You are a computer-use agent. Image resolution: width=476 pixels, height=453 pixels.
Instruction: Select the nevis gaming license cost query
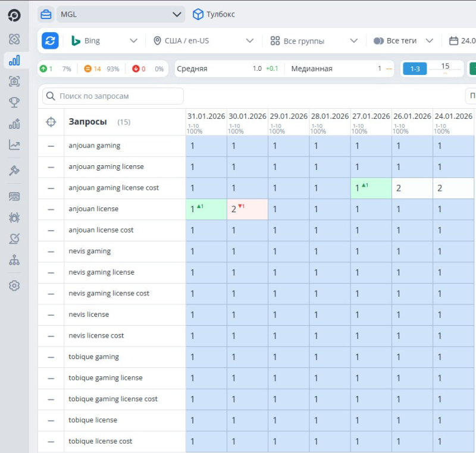(109, 294)
